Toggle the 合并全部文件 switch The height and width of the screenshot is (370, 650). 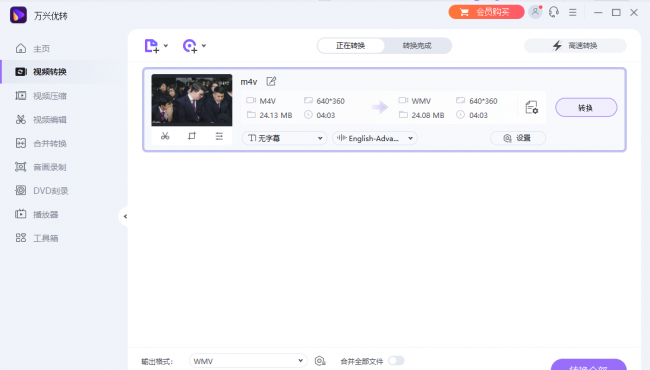396,361
